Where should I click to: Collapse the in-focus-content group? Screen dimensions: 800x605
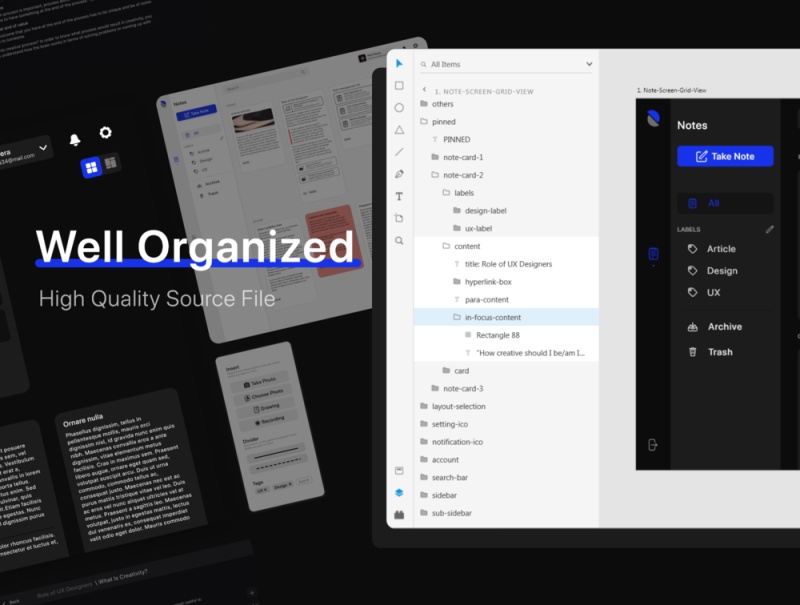click(x=457, y=318)
